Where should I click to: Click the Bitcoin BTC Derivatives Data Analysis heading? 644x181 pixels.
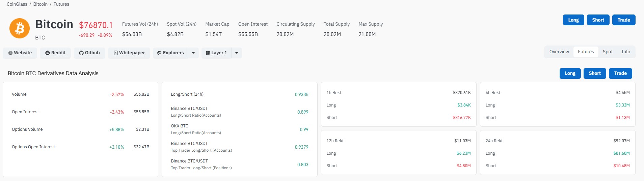(x=53, y=73)
